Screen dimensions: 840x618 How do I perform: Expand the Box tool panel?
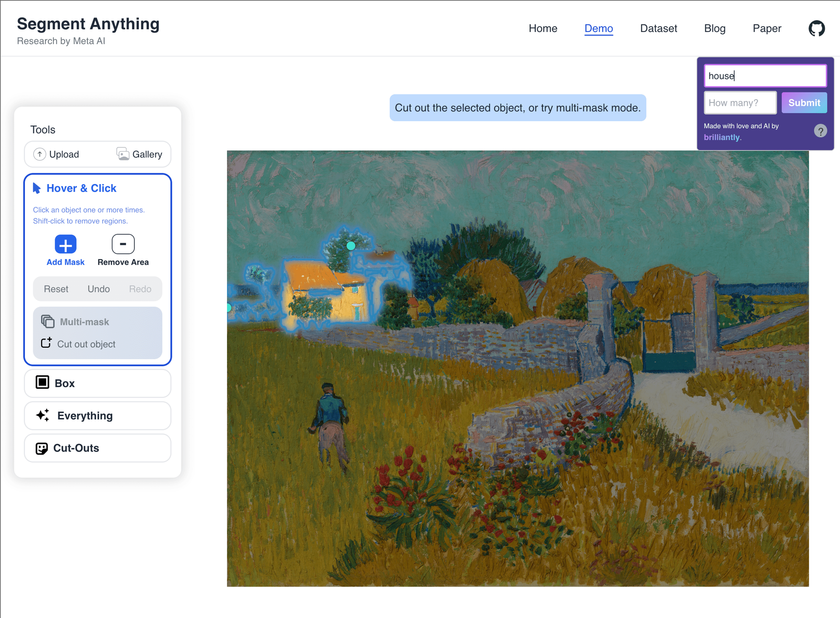98,383
